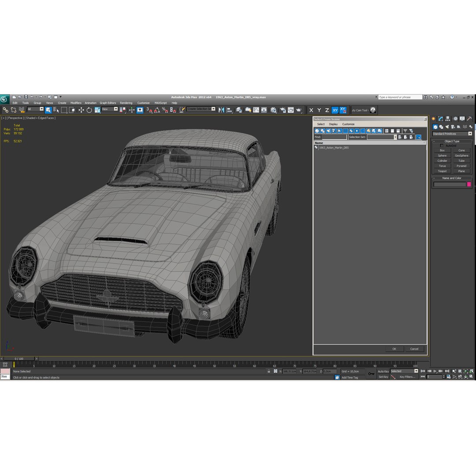Viewport: 476px width, 476px height.
Task: Click the Set Key button
Action: [x=383, y=377]
